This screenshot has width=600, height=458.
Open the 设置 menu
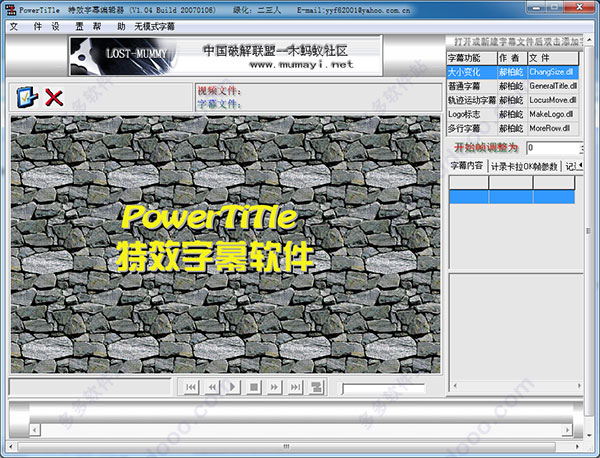pyautogui.click(x=67, y=26)
